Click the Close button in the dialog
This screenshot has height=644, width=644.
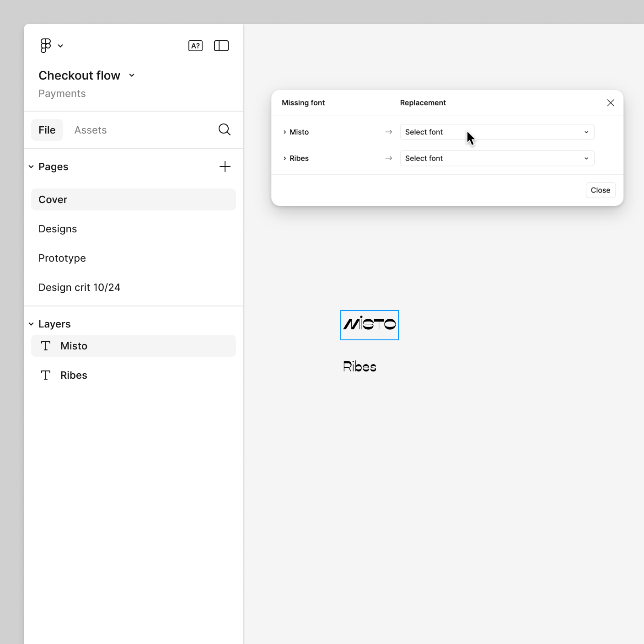click(600, 190)
